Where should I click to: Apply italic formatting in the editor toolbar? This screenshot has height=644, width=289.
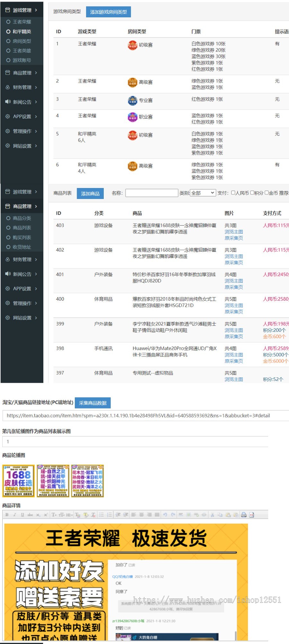[x=14, y=515]
